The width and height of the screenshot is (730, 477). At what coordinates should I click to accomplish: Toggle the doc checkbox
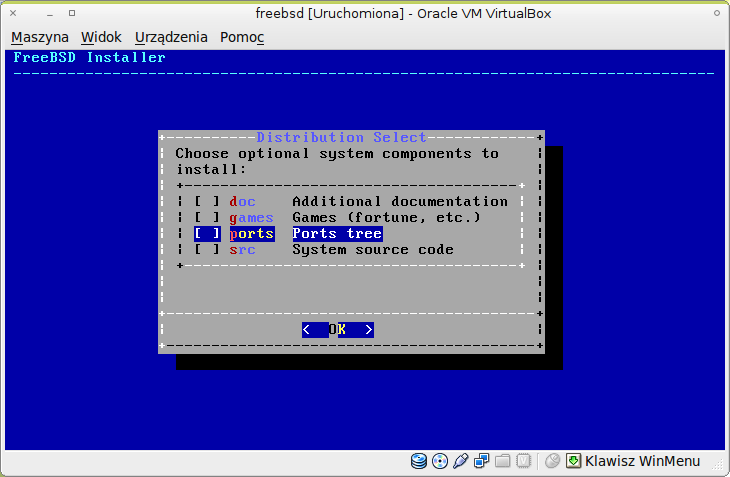pos(207,202)
